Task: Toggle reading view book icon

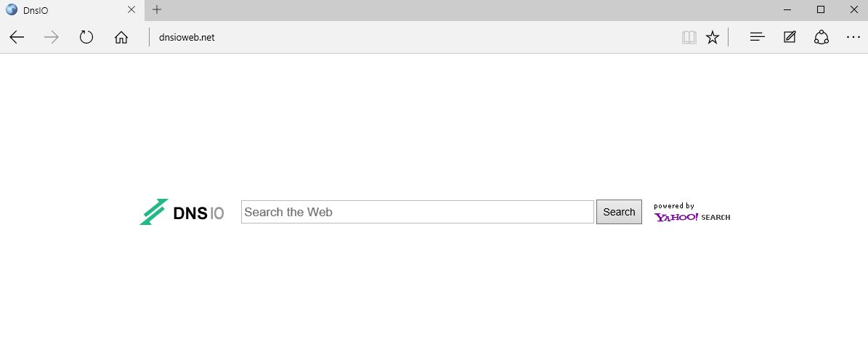Action: coord(689,37)
